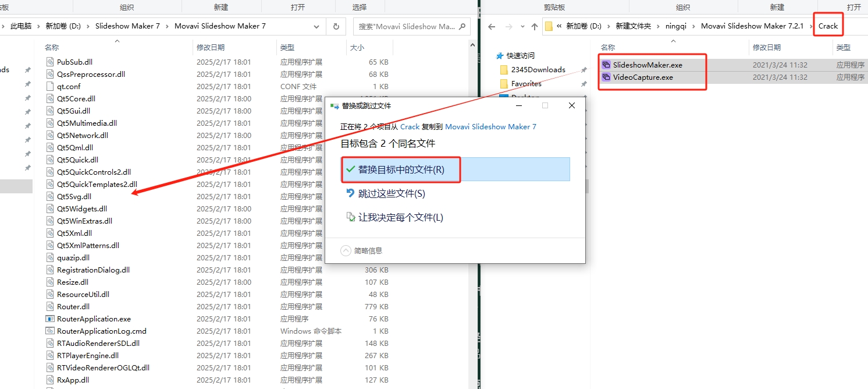This screenshot has height=389, width=868.
Task: Select Qt5Svg.dll file
Action: [x=74, y=196]
